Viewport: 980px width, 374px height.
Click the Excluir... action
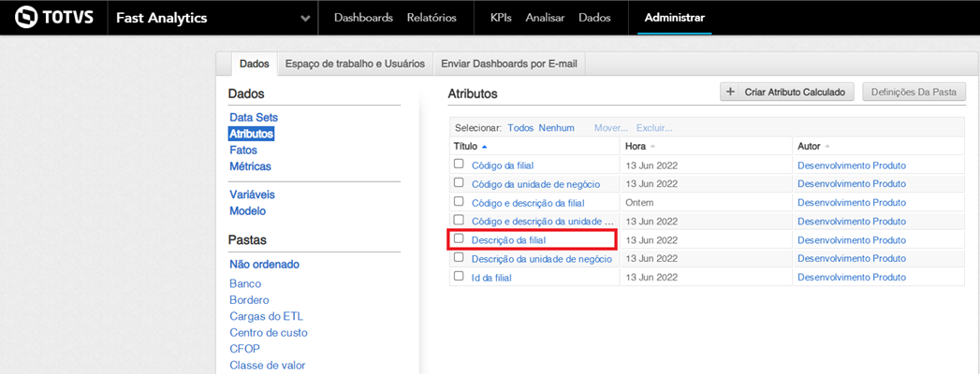pyautogui.click(x=653, y=127)
